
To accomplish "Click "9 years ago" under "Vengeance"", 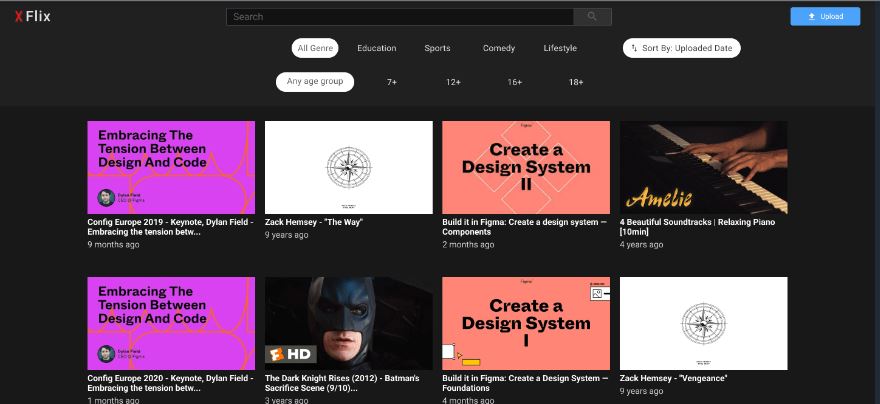I will [641, 391].
